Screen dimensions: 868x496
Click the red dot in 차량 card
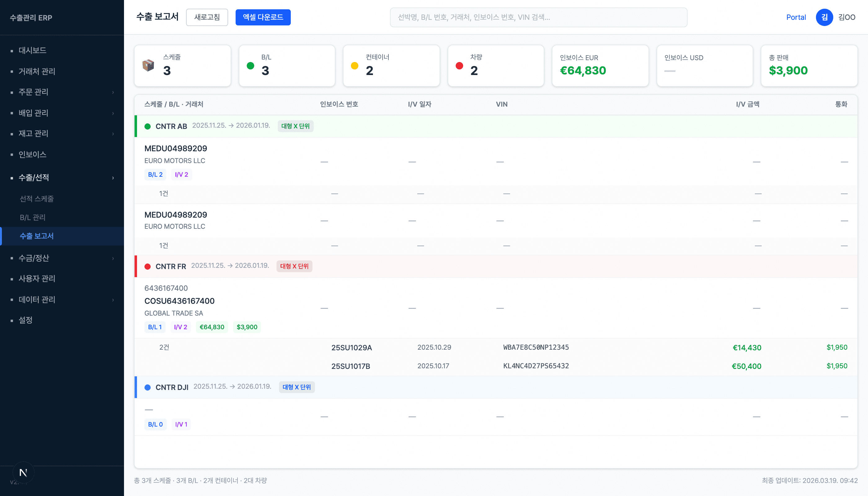tap(459, 66)
